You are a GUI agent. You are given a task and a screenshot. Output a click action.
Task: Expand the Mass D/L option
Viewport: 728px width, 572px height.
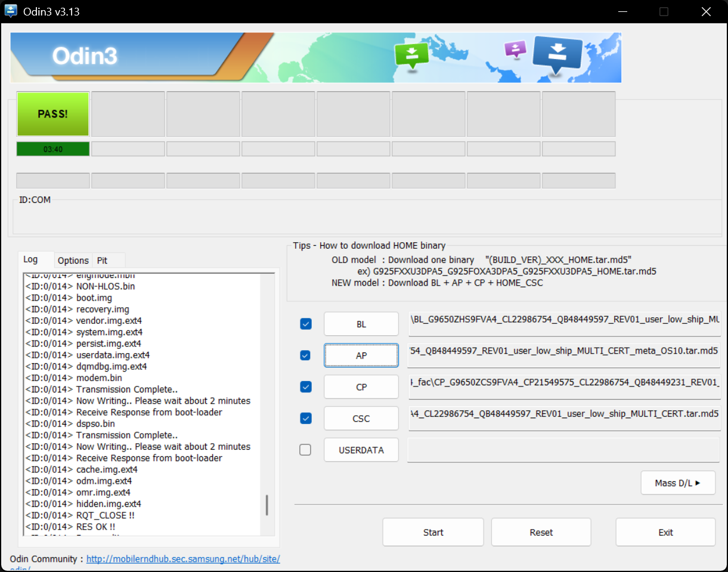pos(677,483)
